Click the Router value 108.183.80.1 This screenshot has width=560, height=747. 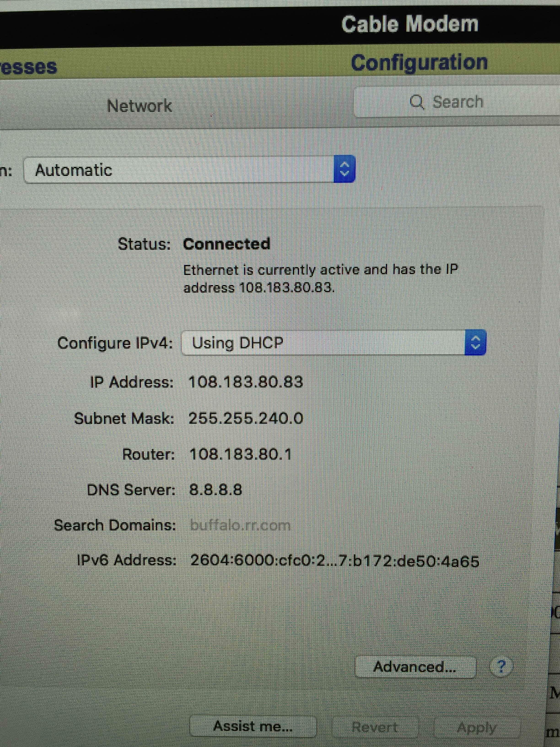click(x=240, y=454)
